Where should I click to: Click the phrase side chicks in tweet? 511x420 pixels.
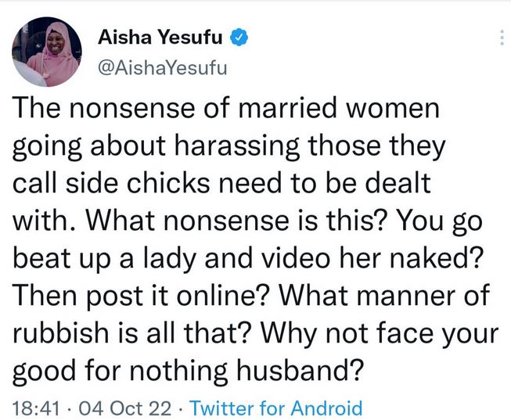pos(139,183)
